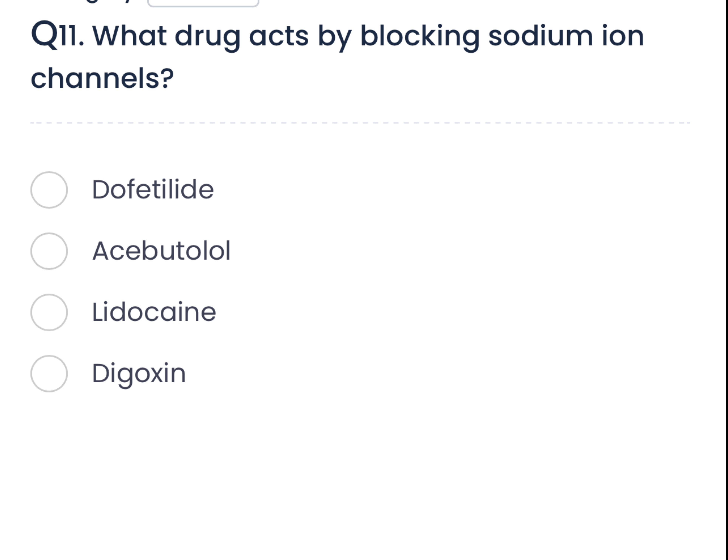728x560 pixels.
Task: Click the Acebutolol option label
Action: click(x=161, y=251)
